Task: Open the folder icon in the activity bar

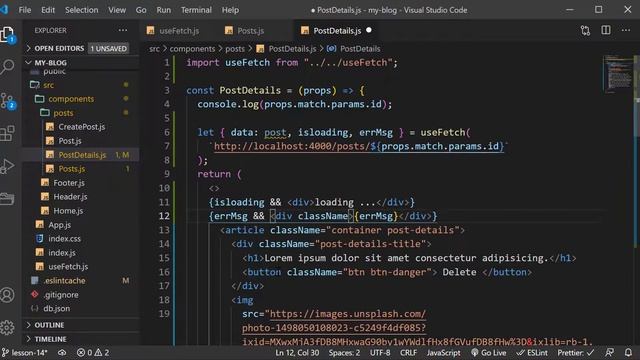Action: [x=7, y=199]
